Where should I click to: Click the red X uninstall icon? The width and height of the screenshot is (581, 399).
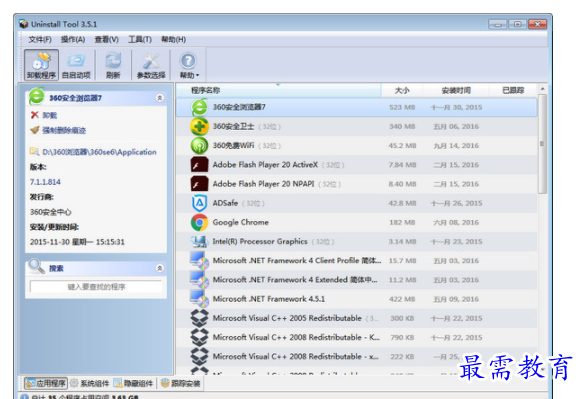pyautogui.click(x=34, y=115)
